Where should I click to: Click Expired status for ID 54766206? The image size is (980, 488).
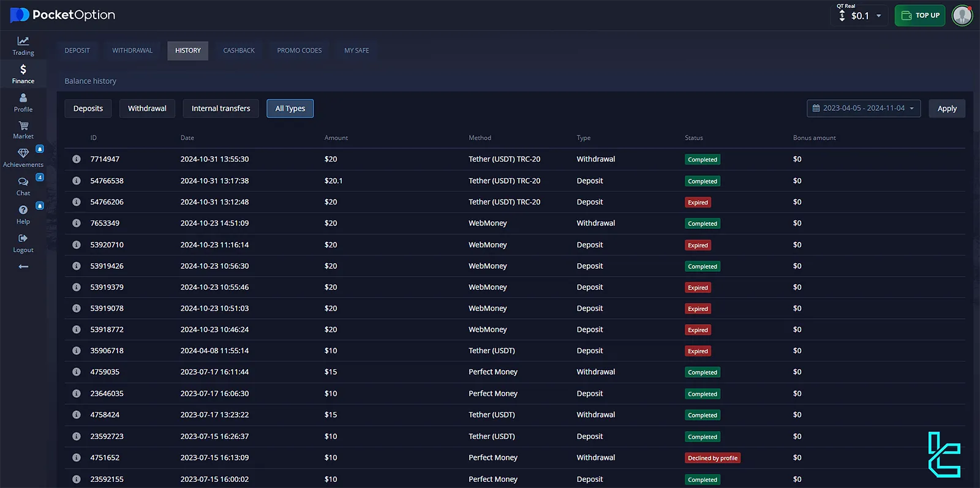[698, 203]
